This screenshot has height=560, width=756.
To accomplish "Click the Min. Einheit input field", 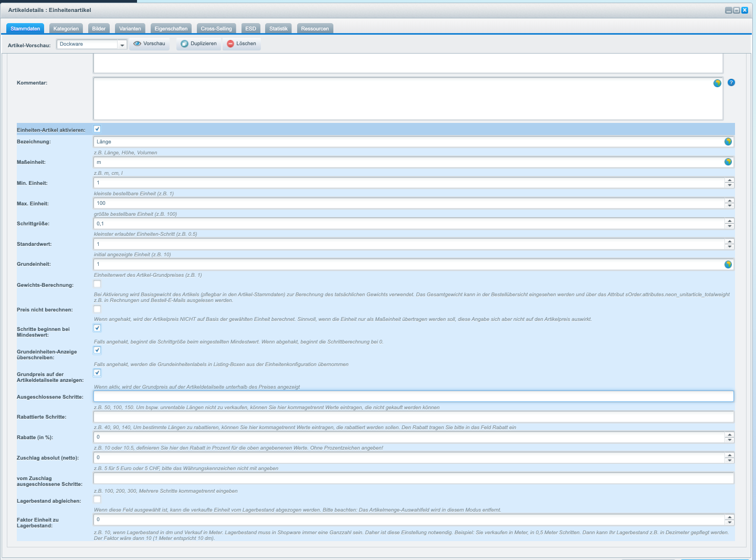I will (x=409, y=183).
